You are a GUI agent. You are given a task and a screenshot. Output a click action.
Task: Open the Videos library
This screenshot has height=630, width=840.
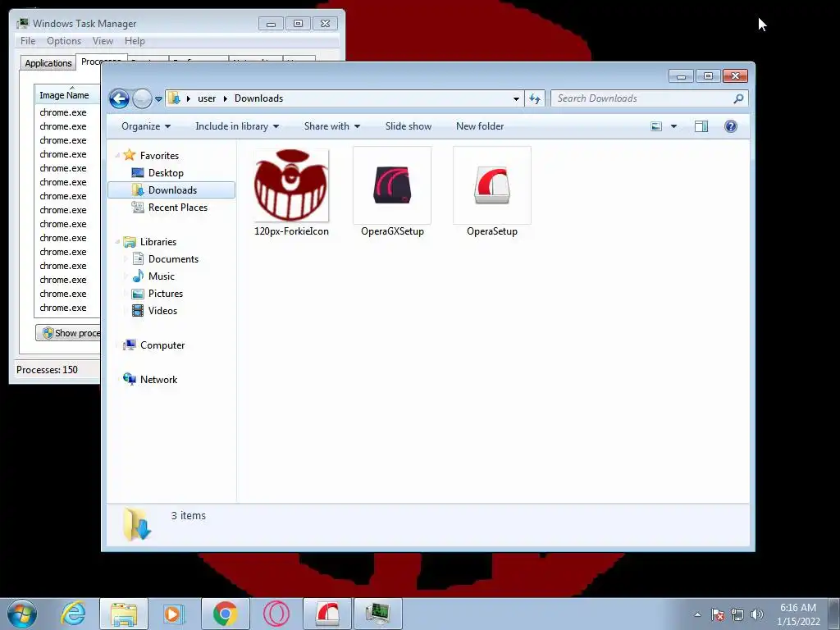pos(162,311)
